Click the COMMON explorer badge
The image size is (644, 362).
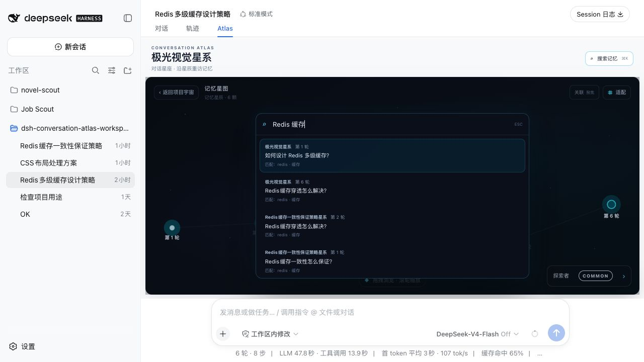pyautogui.click(x=595, y=276)
